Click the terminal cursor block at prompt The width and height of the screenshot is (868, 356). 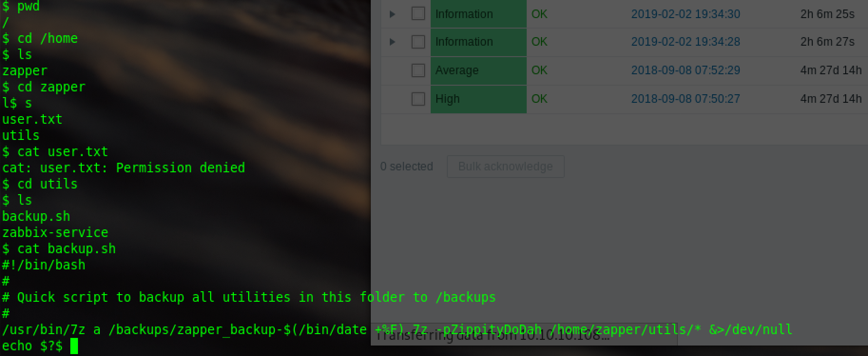click(x=74, y=346)
